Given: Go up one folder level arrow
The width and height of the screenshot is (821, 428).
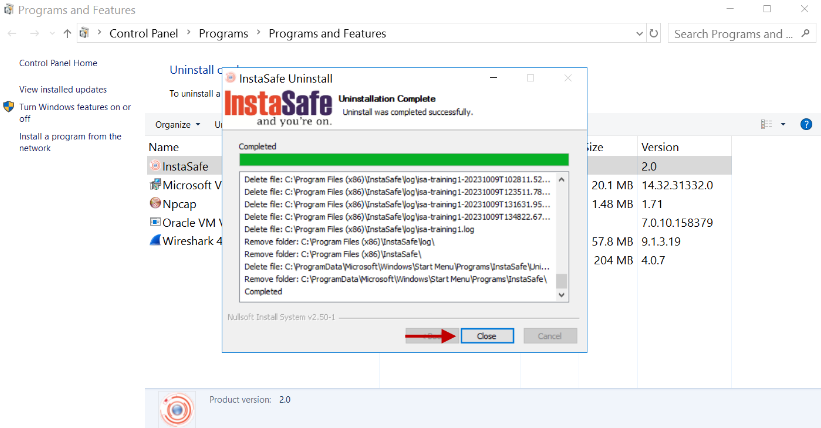Looking at the screenshot, I should tap(67, 34).
